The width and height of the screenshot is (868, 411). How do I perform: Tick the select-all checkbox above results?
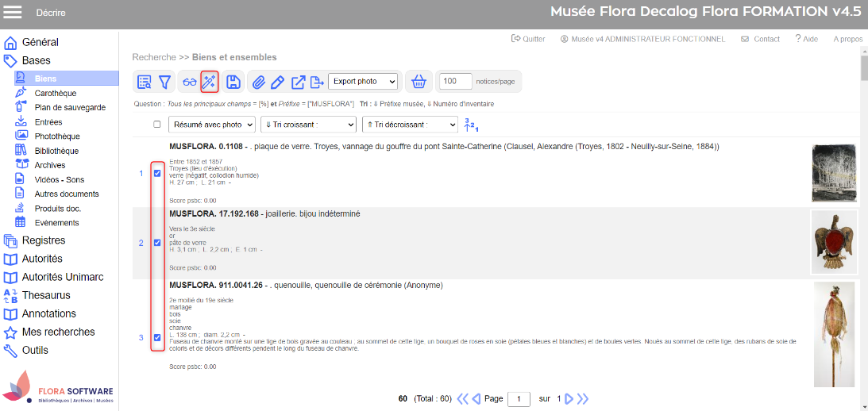pos(157,125)
